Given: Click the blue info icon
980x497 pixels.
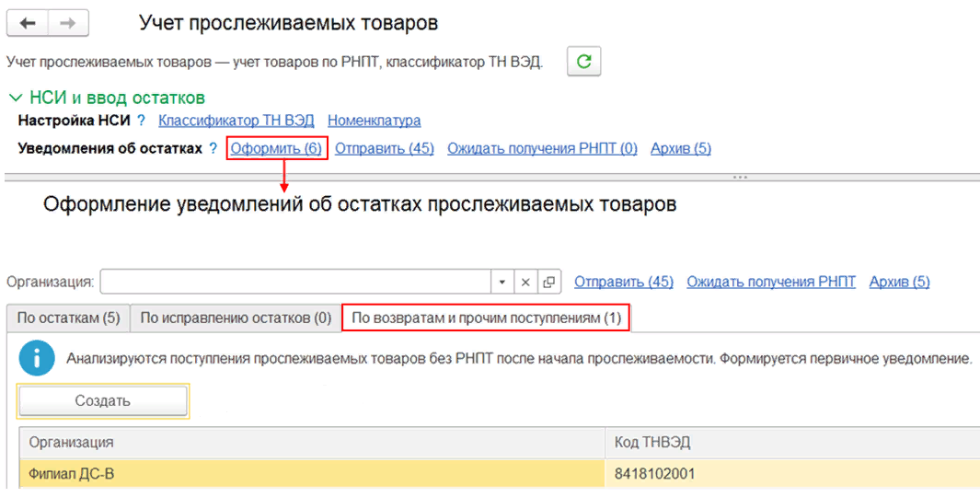Looking at the screenshot, I should (x=38, y=359).
